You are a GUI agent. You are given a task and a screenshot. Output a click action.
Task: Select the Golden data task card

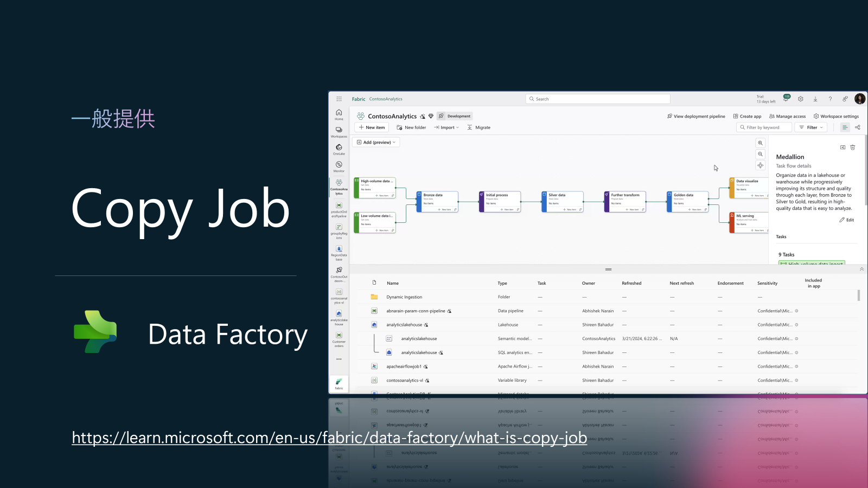point(688,202)
